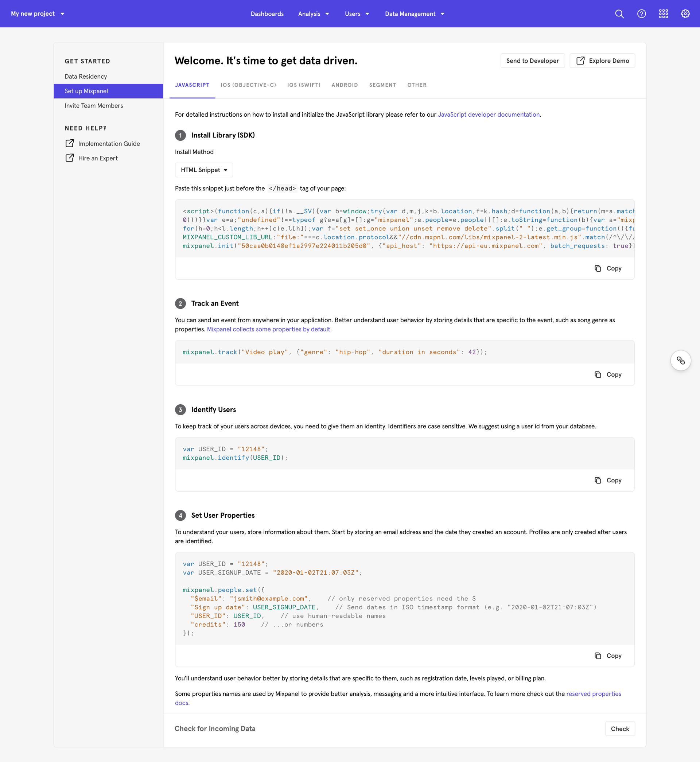This screenshot has width=700, height=762.
Task: Click the Explore Demo external link icon
Action: pyautogui.click(x=580, y=61)
